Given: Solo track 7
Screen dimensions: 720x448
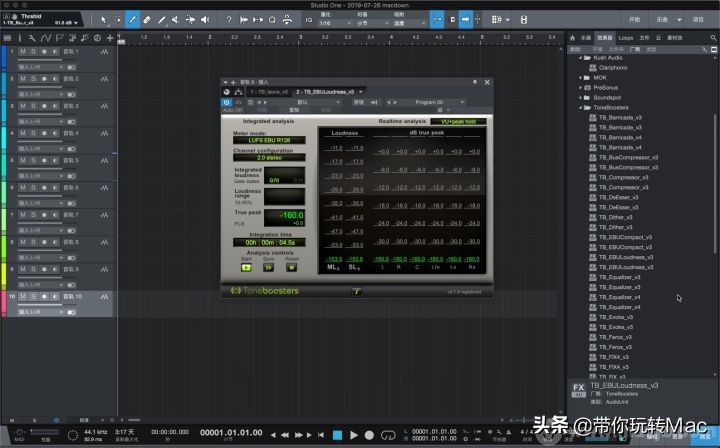Looking at the screenshot, I should pyautogui.click(x=34, y=215).
